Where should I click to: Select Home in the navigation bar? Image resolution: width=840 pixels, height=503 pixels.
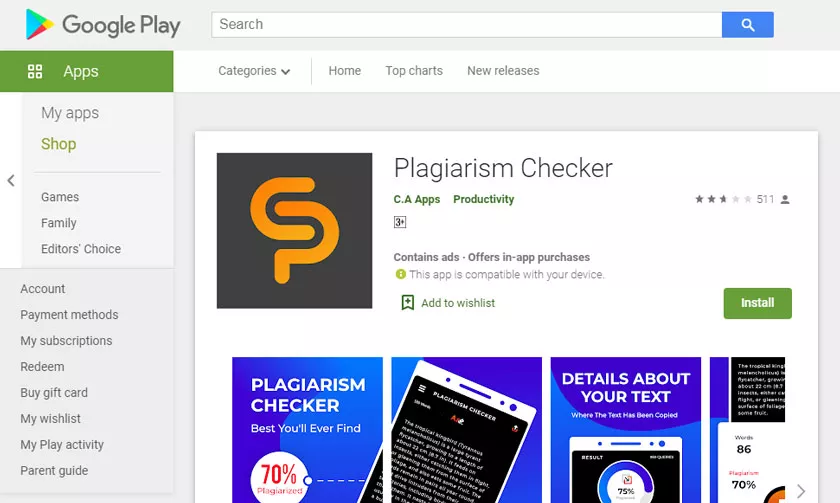click(345, 71)
